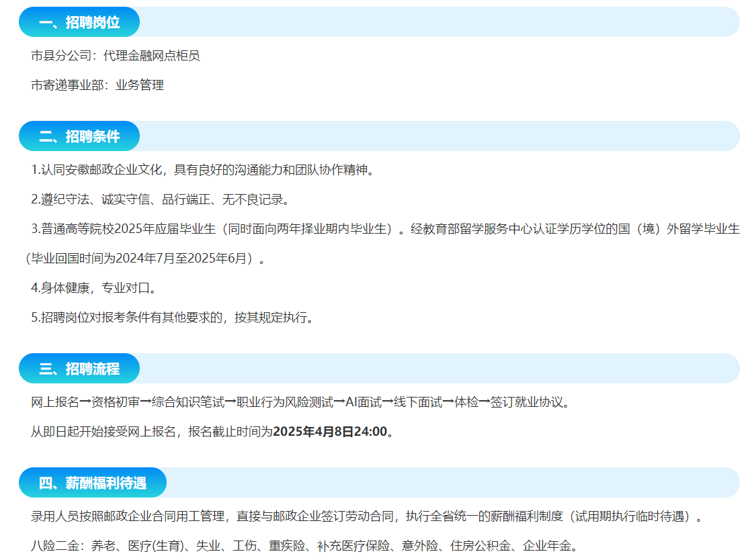Click condition 5 about 报考条件 requirements
This screenshot has height=560, width=754.
tap(172, 318)
